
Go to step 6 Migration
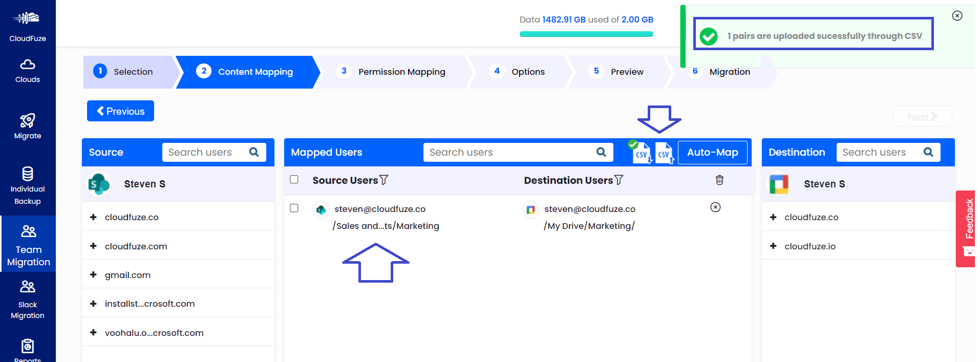coord(722,72)
